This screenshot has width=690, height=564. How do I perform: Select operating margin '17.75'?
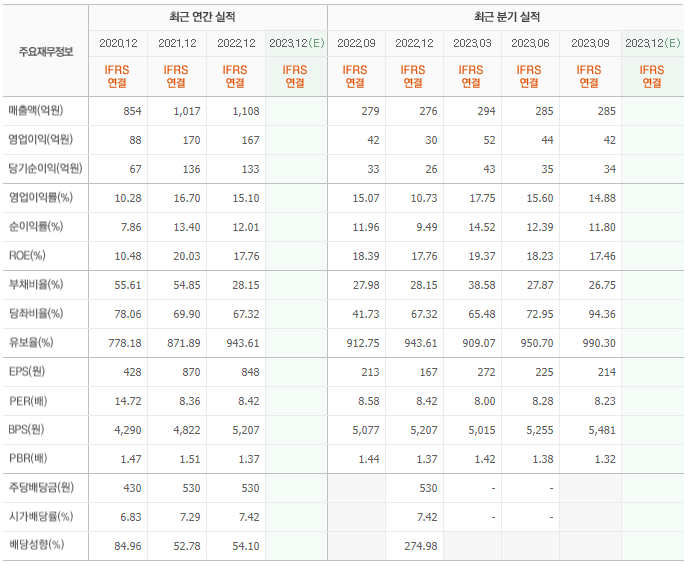tap(482, 198)
